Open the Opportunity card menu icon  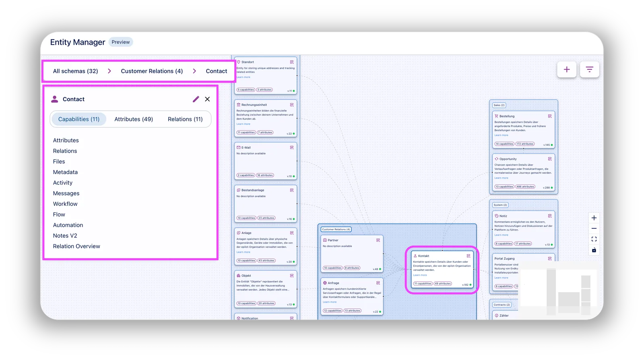click(550, 159)
